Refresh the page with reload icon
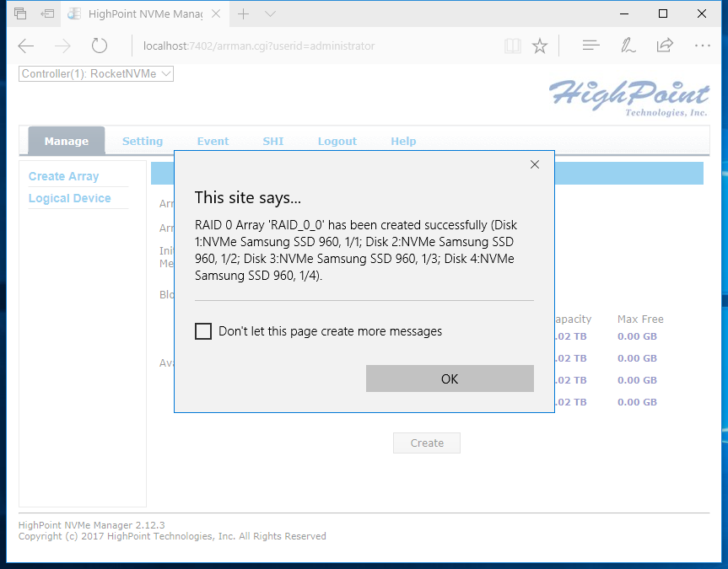This screenshot has height=569, width=728. (100, 46)
